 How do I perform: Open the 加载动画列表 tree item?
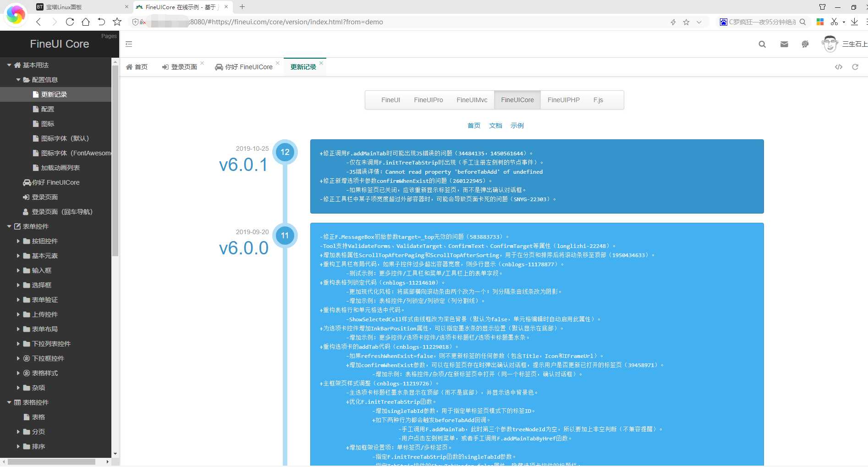point(55,168)
